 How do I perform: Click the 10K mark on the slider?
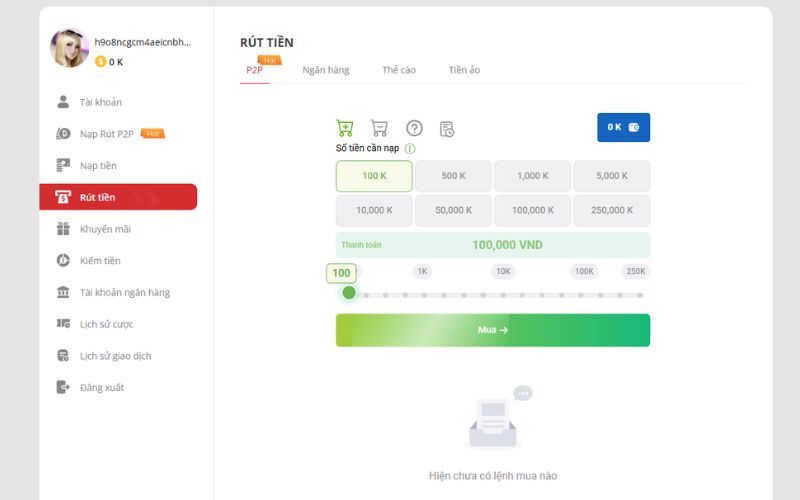click(503, 271)
